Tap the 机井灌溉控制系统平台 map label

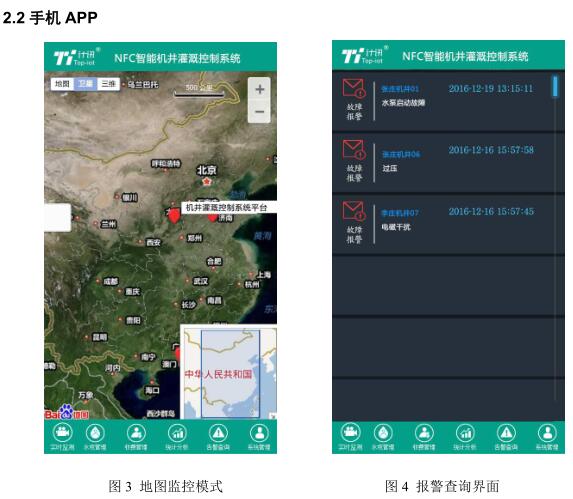pos(227,208)
